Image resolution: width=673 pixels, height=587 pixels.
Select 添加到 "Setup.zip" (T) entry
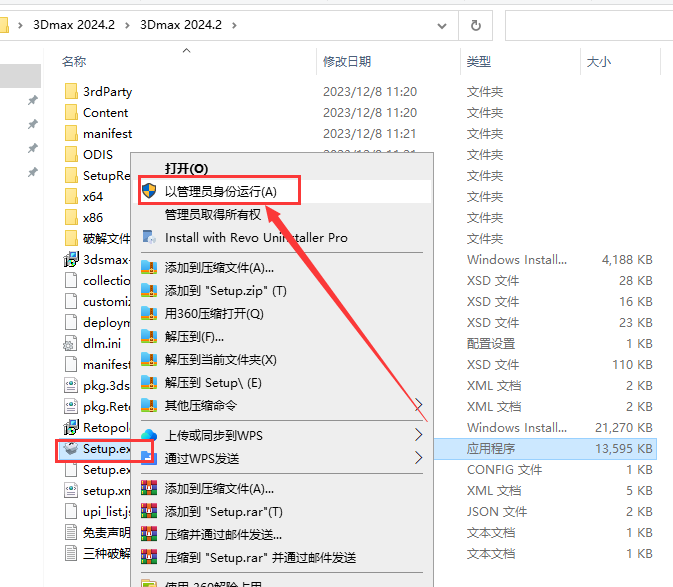(225, 291)
